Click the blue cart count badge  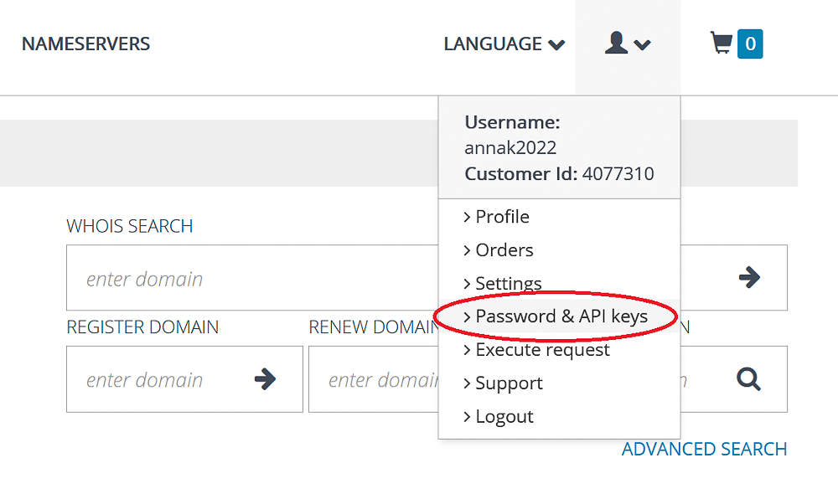[x=750, y=44]
